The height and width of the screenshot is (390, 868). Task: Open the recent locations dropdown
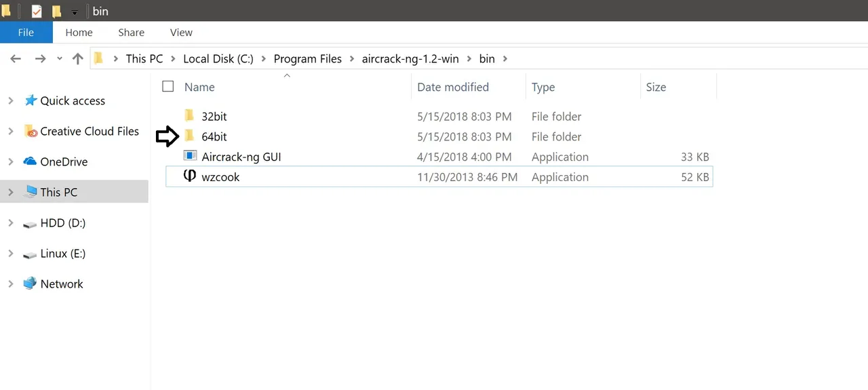[x=60, y=59]
